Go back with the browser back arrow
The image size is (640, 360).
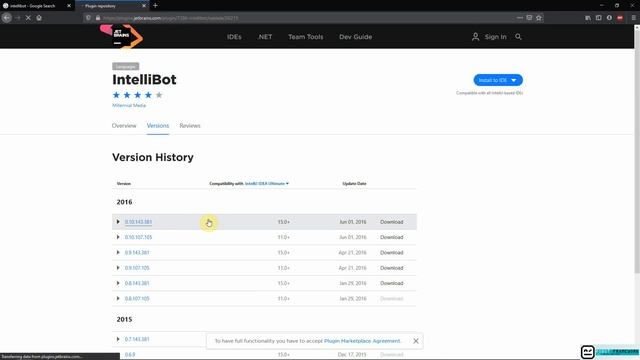(x=7, y=18)
